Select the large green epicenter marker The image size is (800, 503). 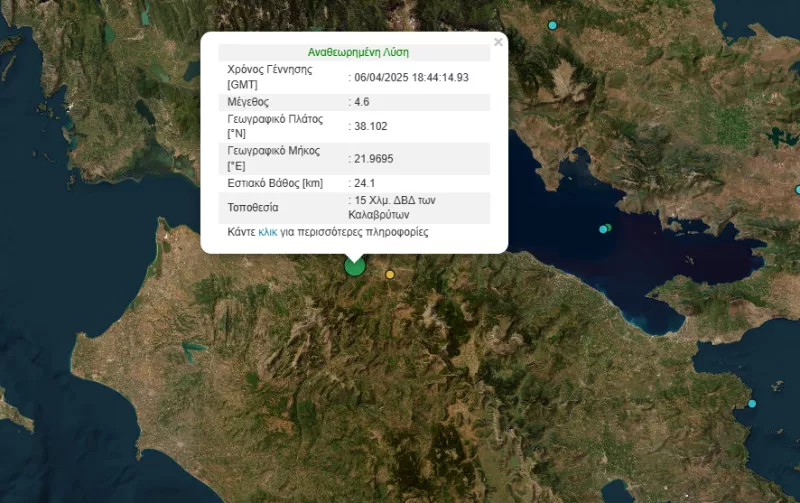355,266
